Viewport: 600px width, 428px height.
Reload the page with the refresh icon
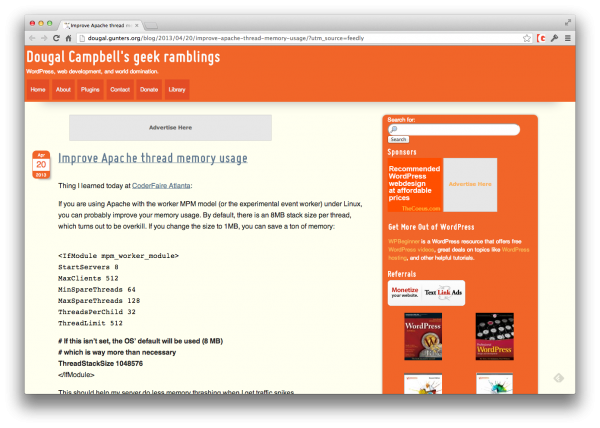(56, 38)
